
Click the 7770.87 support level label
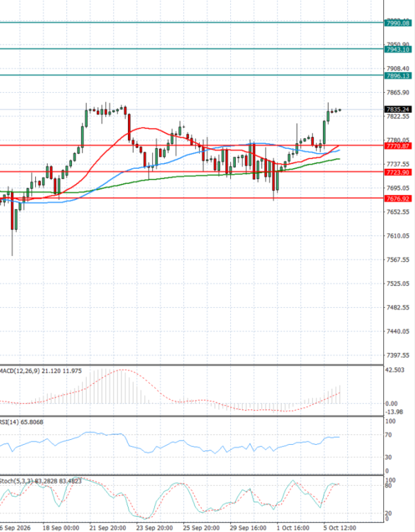click(x=398, y=146)
